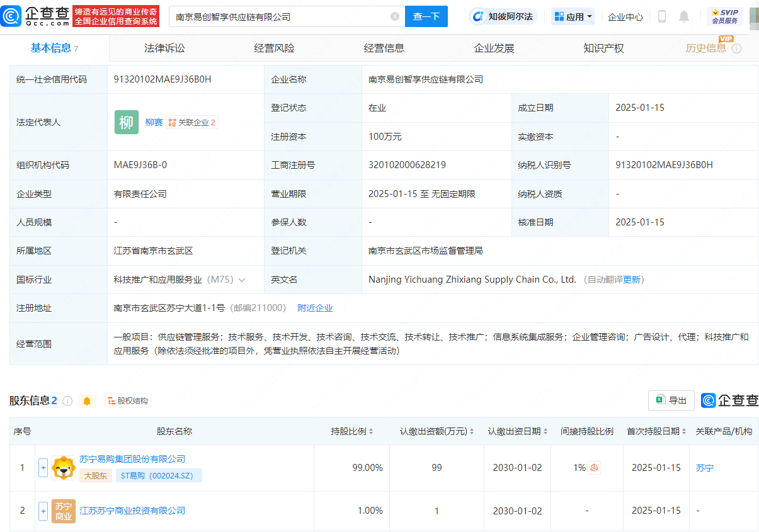Click the 登记机关 value 南京市玄武区市场监督管理局
This screenshot has width=759, height=532.
[x=425, y=251]
